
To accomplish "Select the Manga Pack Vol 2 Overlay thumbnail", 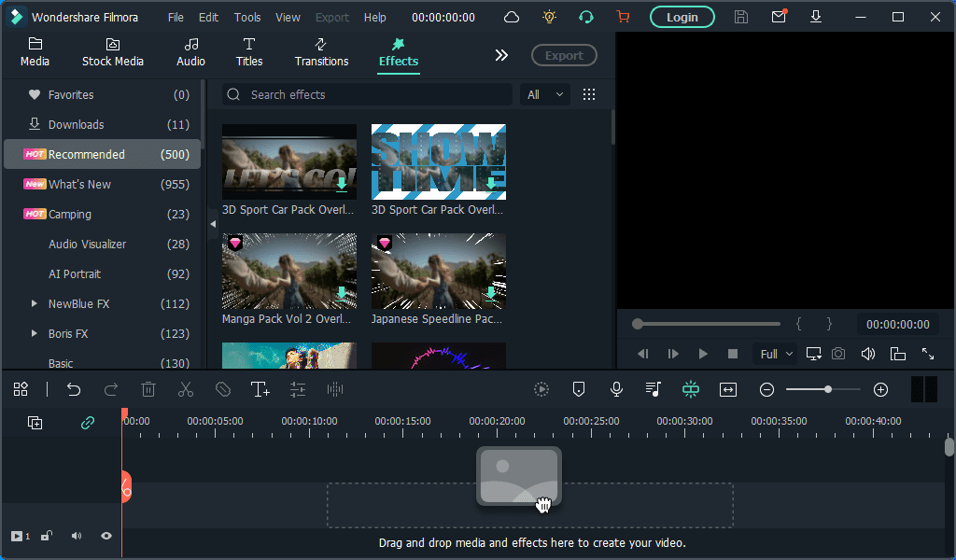I will (x=289, y=272).
